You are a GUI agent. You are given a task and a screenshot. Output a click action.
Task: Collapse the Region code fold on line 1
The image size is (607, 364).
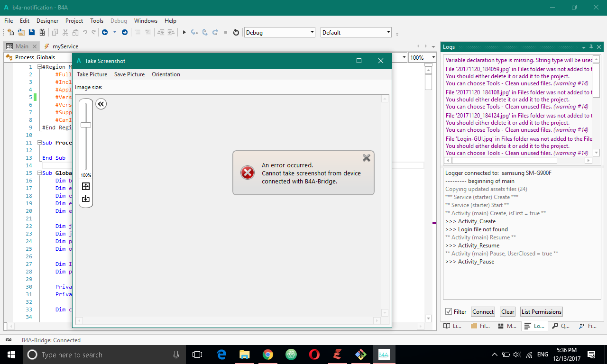click(39, 67)
